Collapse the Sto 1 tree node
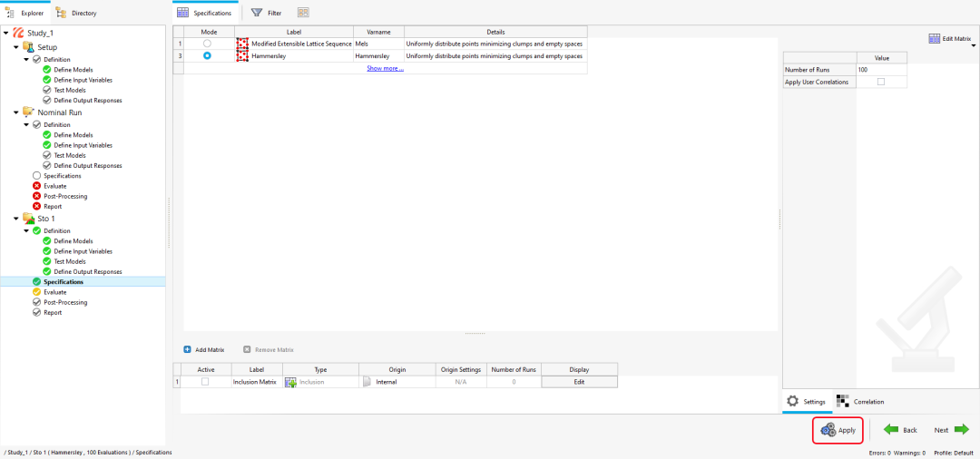Screen dimensions: 980x459 16,219
